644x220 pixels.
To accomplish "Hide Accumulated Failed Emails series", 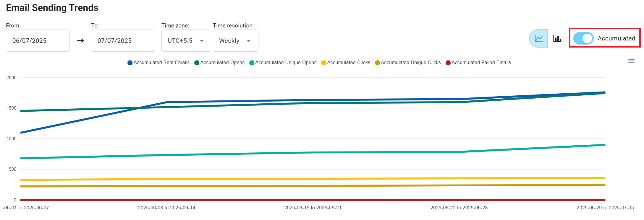I will point(481,63).
